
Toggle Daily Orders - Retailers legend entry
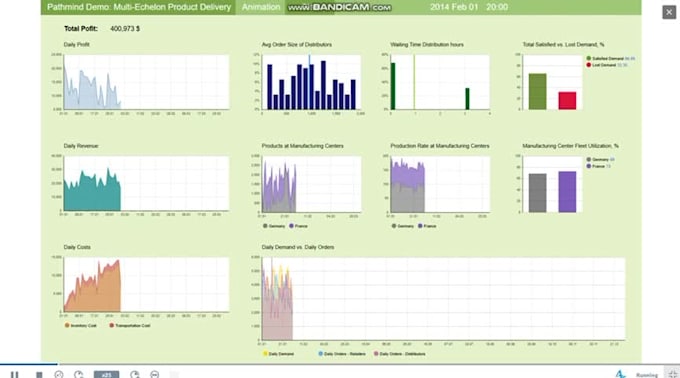(x=342, y=354)
